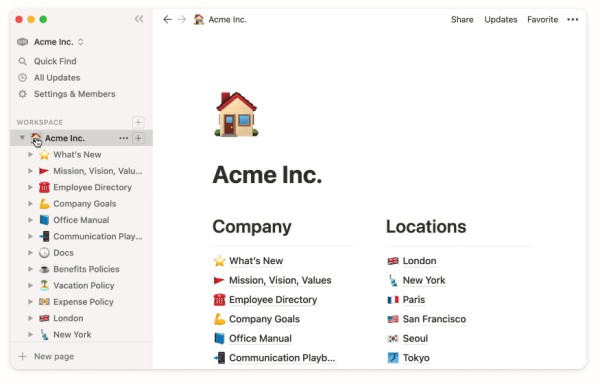Add a page with Workspace plus icon
The width and height of the screenshot is (600, 384).
pyautogui.click(x=138, y=122)
